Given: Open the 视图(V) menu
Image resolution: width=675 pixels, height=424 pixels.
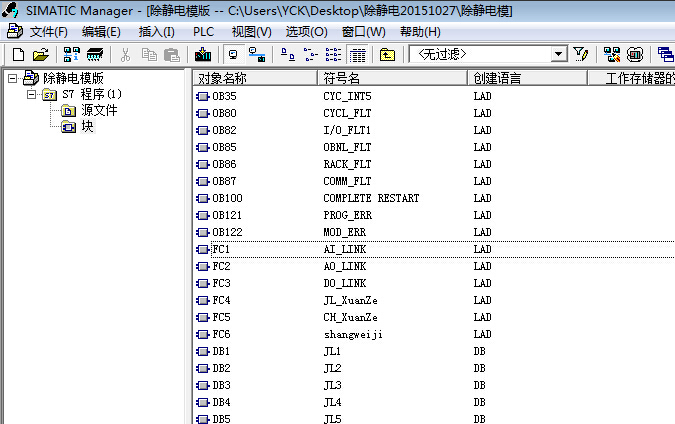Looking at the screenshot, I should [x=251, y=32].
